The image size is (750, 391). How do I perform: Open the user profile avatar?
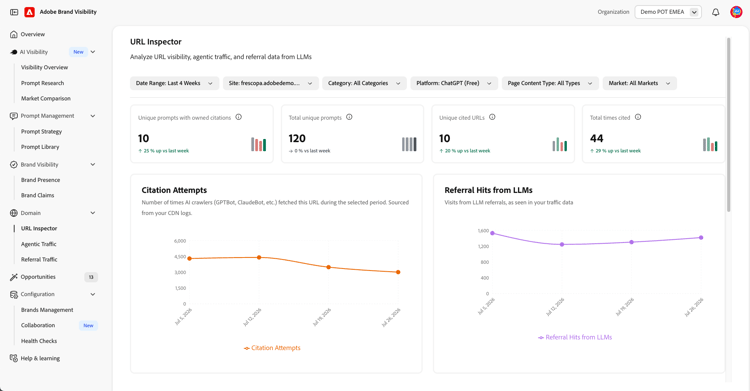coord(736,12)
